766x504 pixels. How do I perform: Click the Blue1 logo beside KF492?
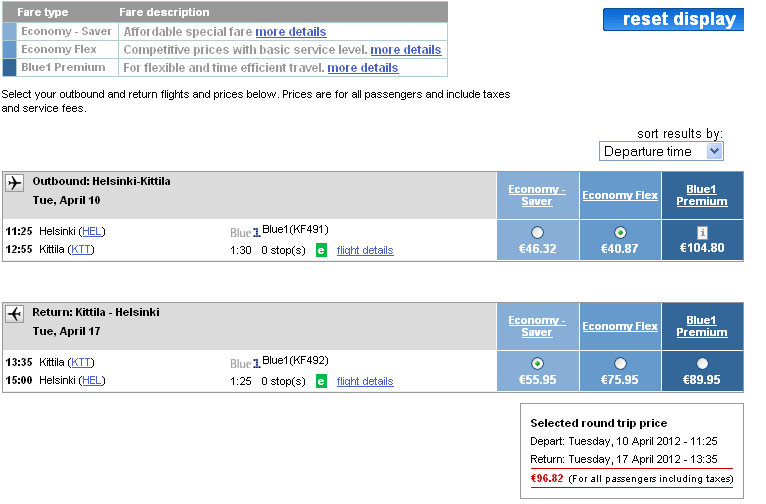[245, 363]
